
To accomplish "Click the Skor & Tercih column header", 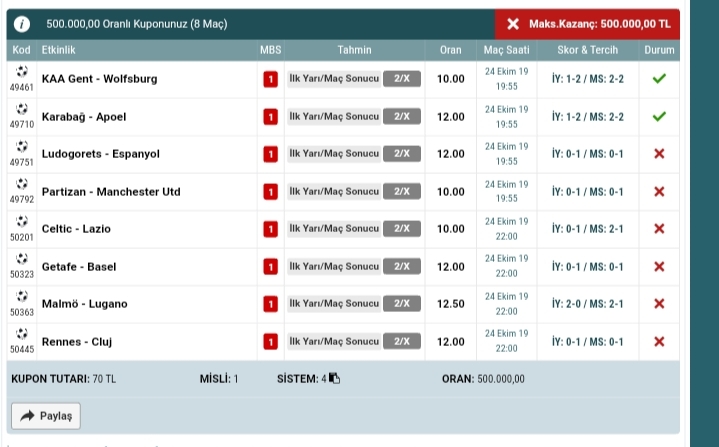I will tap(588, 50).
